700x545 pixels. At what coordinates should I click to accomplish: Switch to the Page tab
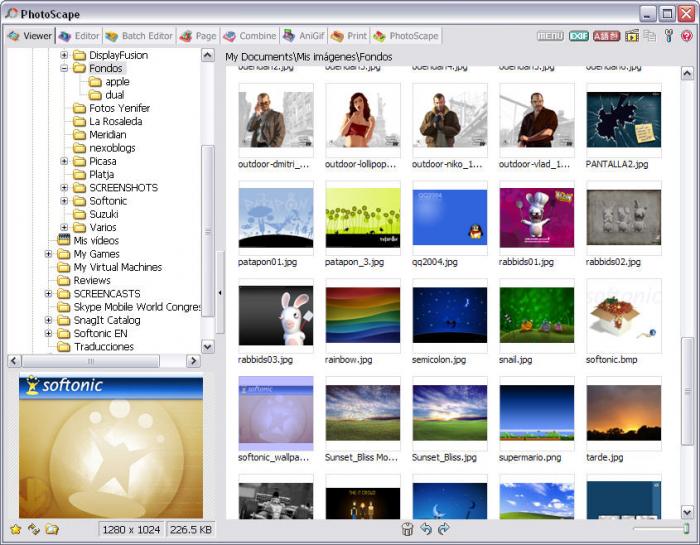click(x=198, y=36)
